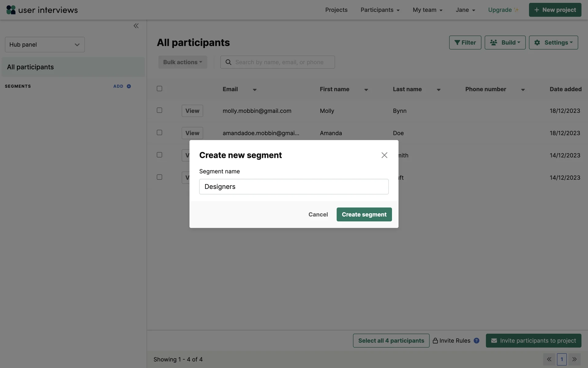Viewport: 588px width, 368px height.
Task: Open the My team menu
Action: pyautogui.click(x=428, y=10)
